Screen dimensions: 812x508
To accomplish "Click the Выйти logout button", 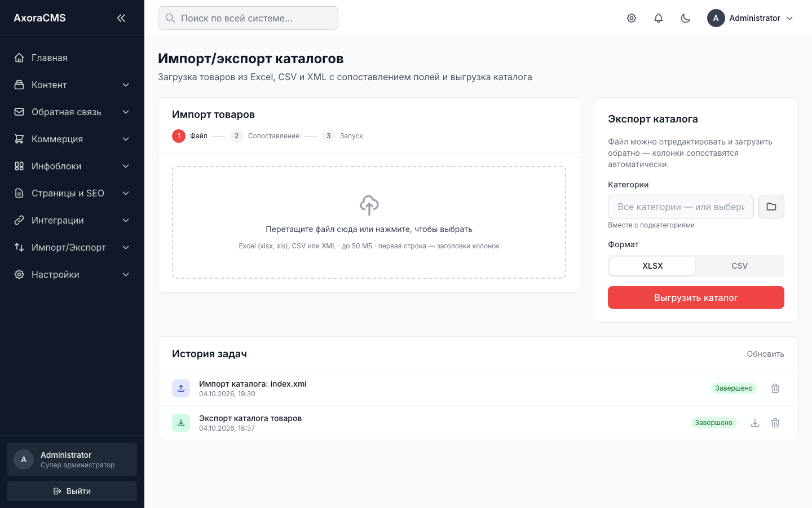I will [72, 491].
